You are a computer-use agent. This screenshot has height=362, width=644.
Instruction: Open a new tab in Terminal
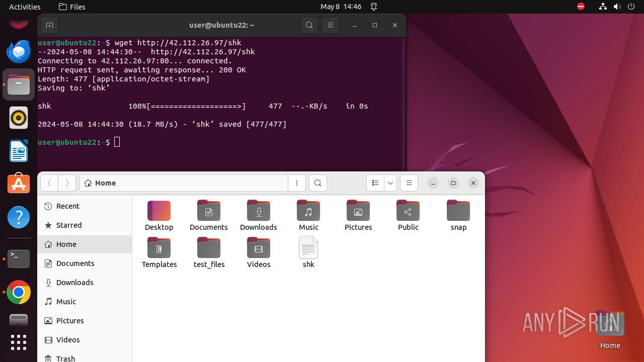pos(49,25)
